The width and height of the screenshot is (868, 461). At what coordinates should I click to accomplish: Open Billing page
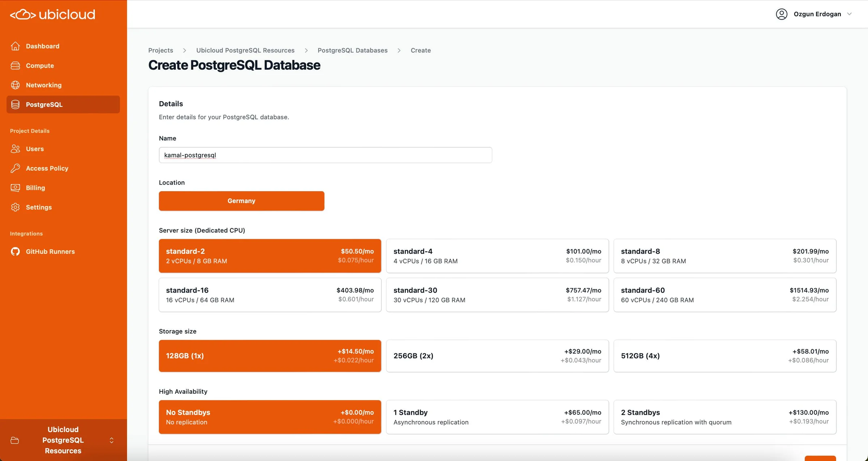pyautogui.click(x=35, y=188)
